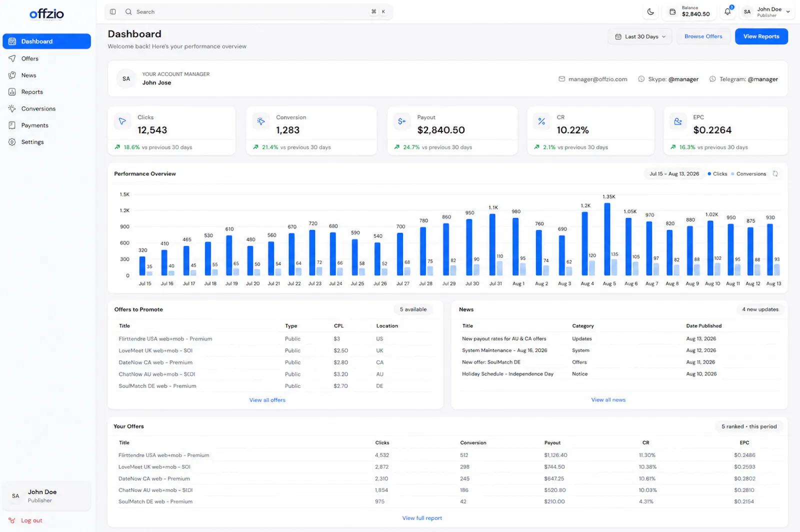The width and height of the screenshot is (800, 532).
Task: Refresh the Performance Overview chart
Action: [775, 173]
